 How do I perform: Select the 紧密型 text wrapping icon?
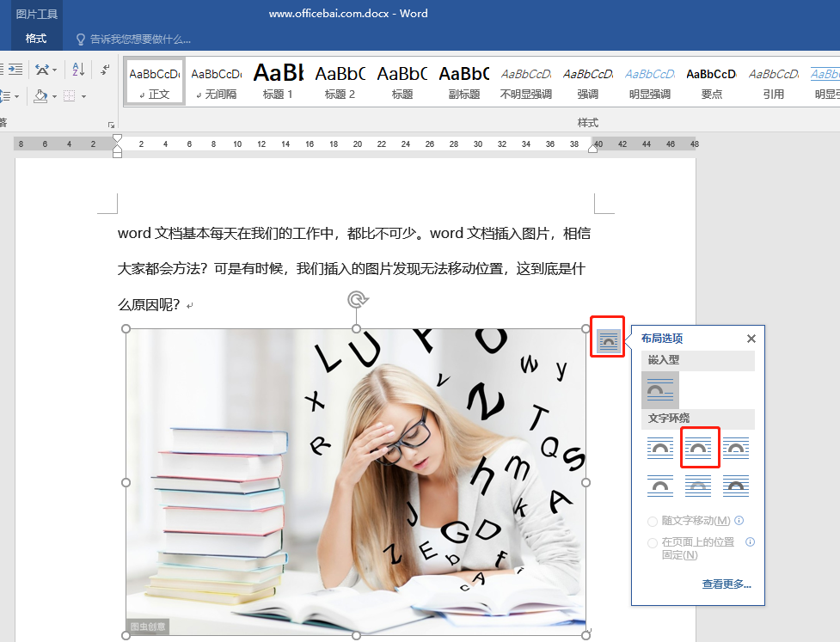point(699,447)
